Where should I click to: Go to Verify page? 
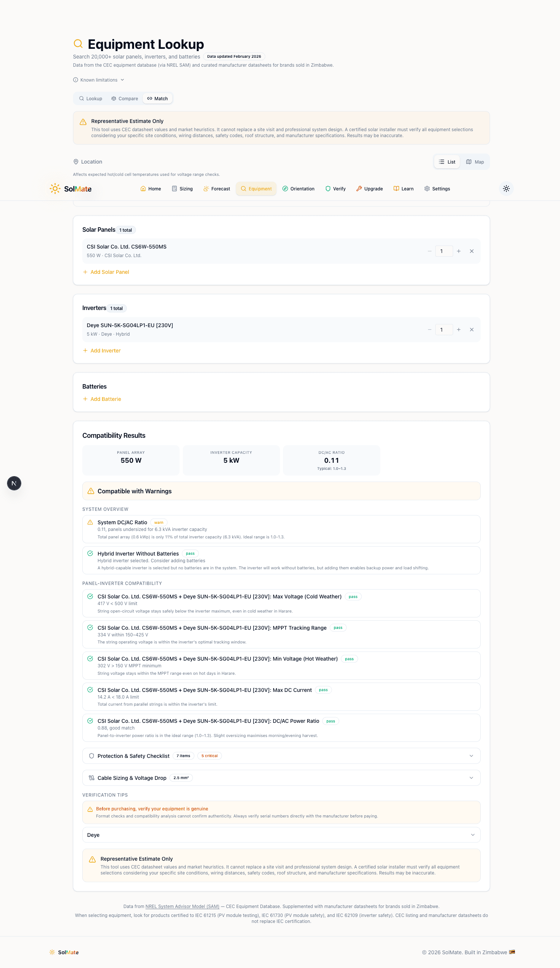335,189
